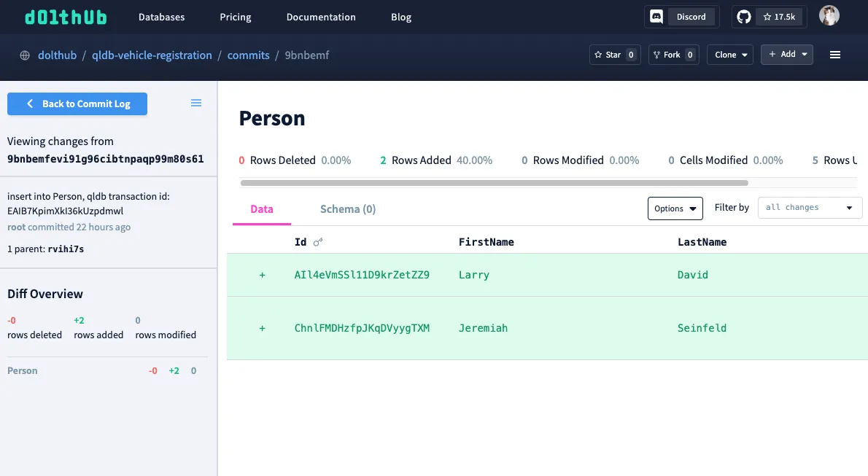Image resolution: width=868 pixels, height=476 pixels.
Task: Star the qldb-vehicle-registration database
Action: point(614,55)
